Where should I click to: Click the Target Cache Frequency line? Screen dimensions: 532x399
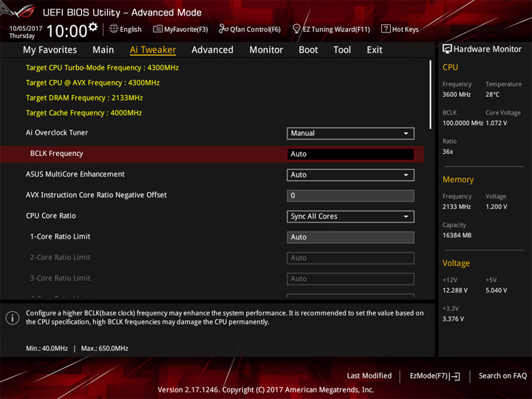pyautogui.click(x=83, y=112)
